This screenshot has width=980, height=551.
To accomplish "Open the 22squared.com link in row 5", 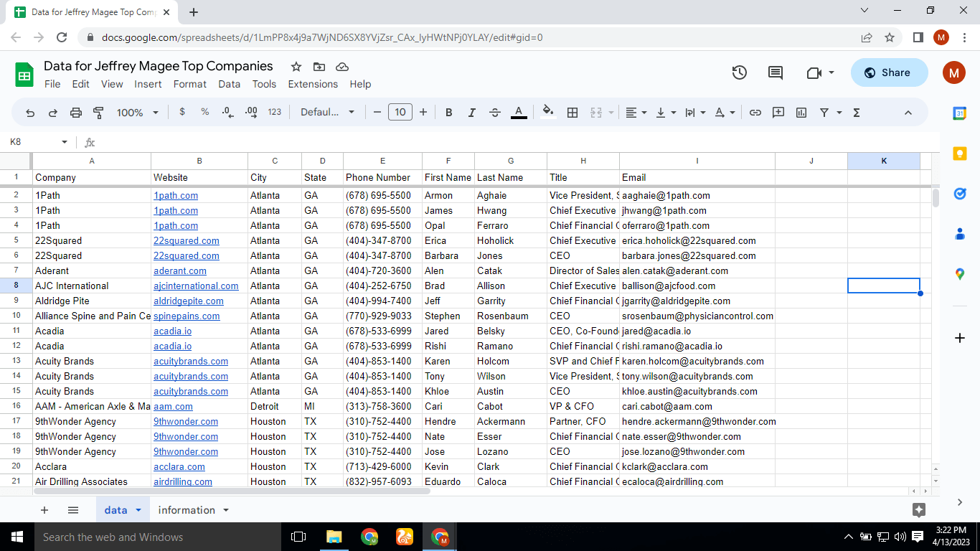I will click(x=187, y=240).
